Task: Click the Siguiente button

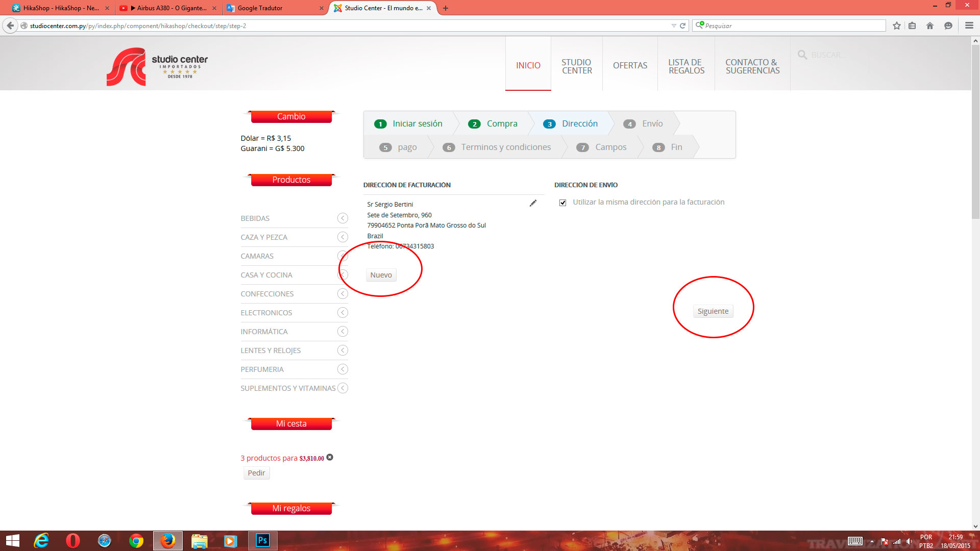Action: click(x=713, y=311)
